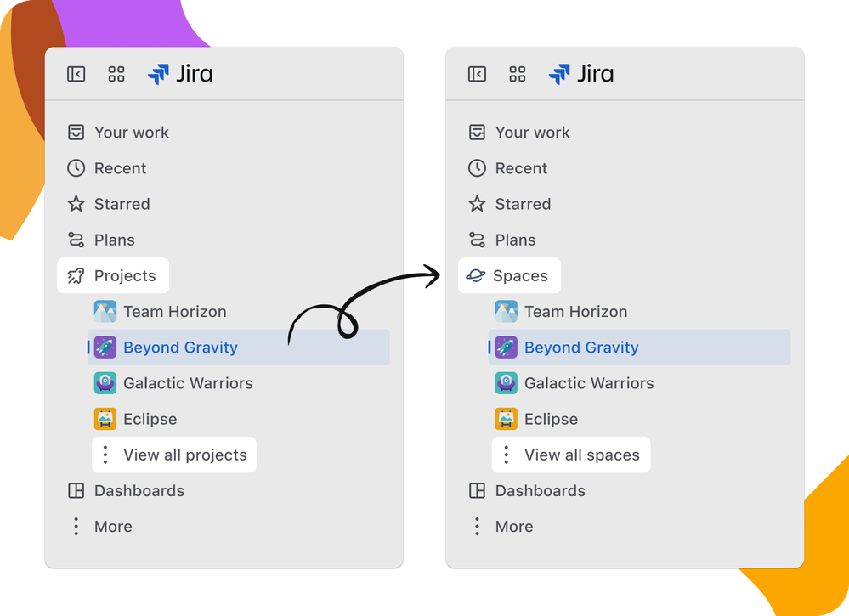The image size is (849, 616).
Task: Open the kebab menu beside View all projects
Action: tap(105, 455)
